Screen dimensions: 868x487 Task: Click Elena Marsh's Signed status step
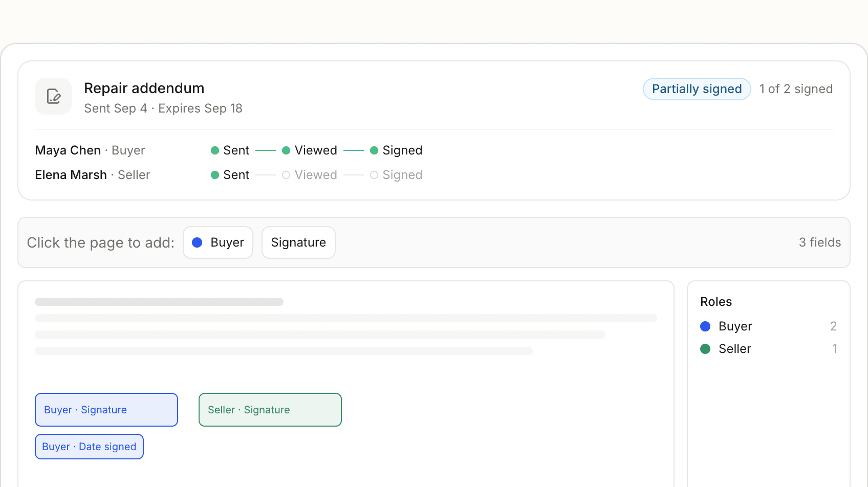coord(396,175)
